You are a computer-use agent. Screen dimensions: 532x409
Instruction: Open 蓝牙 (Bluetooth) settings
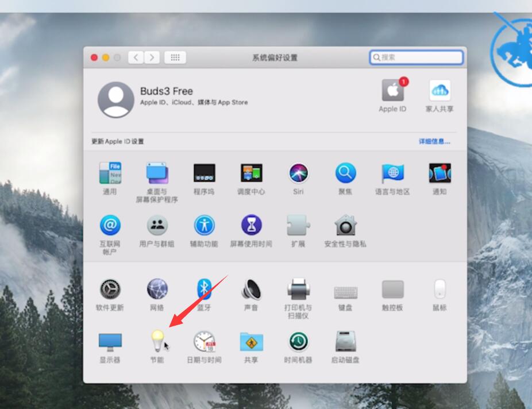(204, 287)
